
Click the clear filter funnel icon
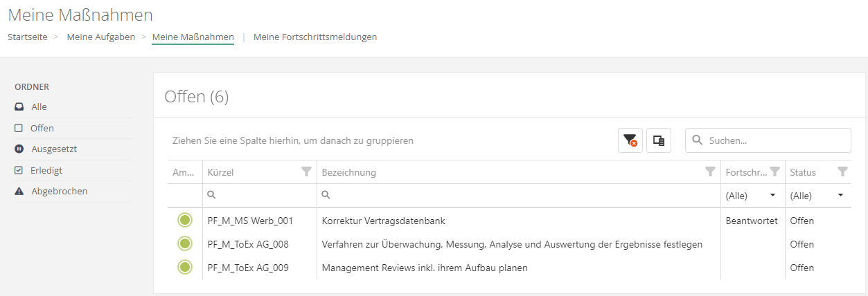630,140
